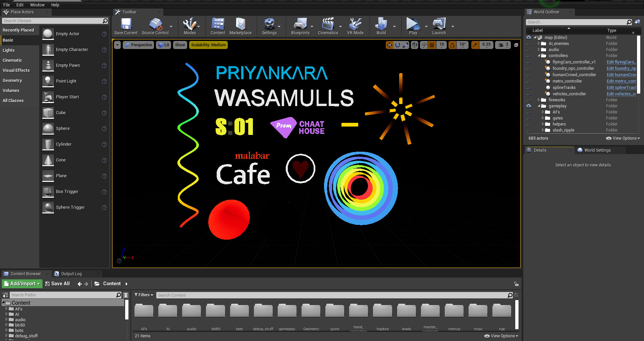The width and height of the screenshot is (644, 341).
Task: Open the grid snap value 10 dropdown
Action: 442,45
